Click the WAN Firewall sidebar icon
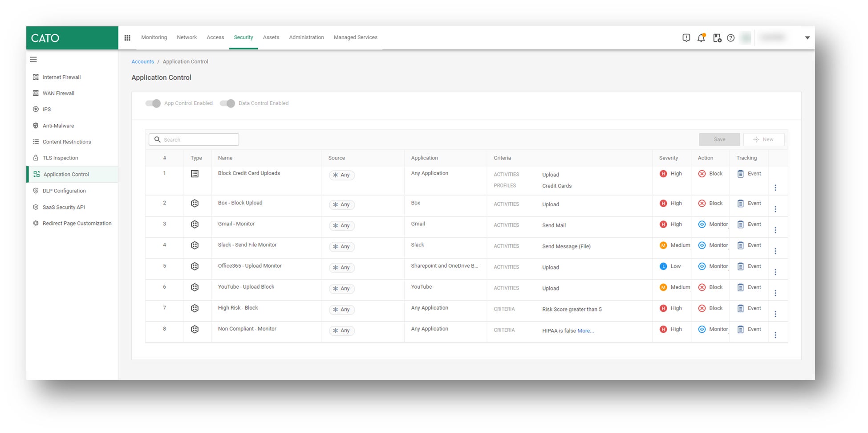The width and height of the screenshot is (868, 433). [36, 93]
